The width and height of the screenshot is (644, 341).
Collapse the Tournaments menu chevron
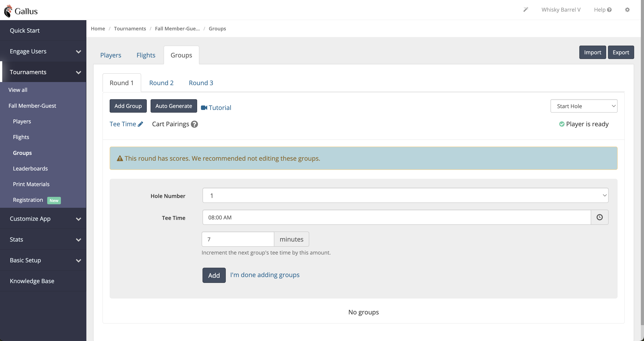[79, 72]
